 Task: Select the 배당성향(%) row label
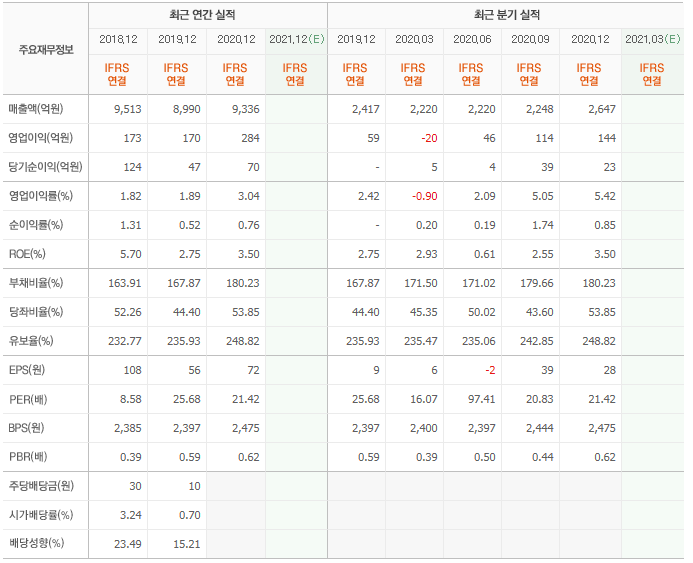[36, 543]
